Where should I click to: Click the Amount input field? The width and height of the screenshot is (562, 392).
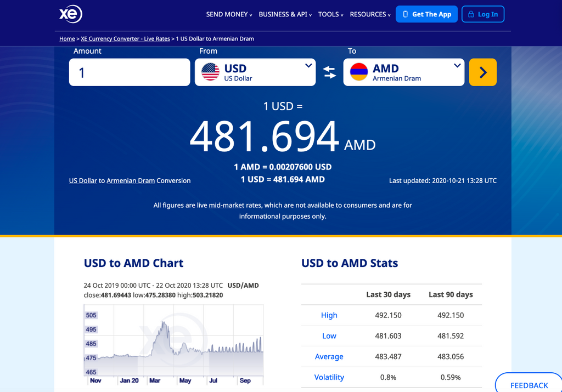(x=130, y=72)
